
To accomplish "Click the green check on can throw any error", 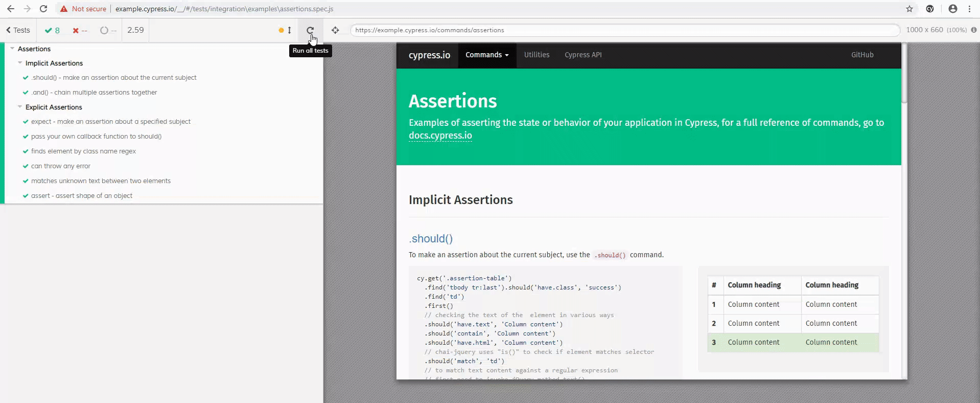I will pos(26,166).
